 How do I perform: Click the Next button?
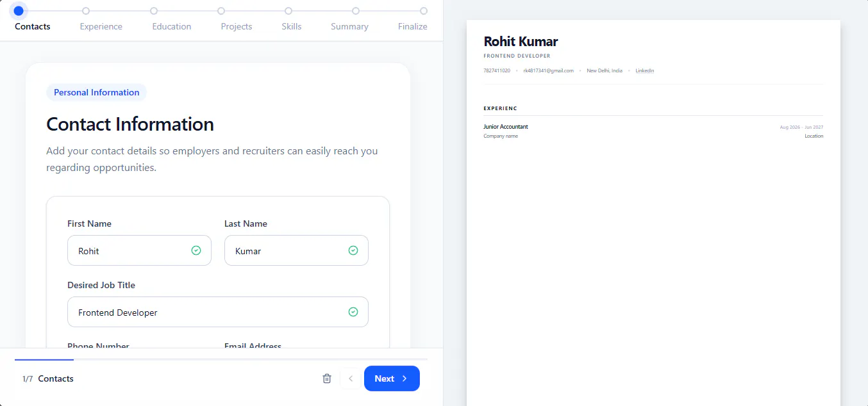392,378
